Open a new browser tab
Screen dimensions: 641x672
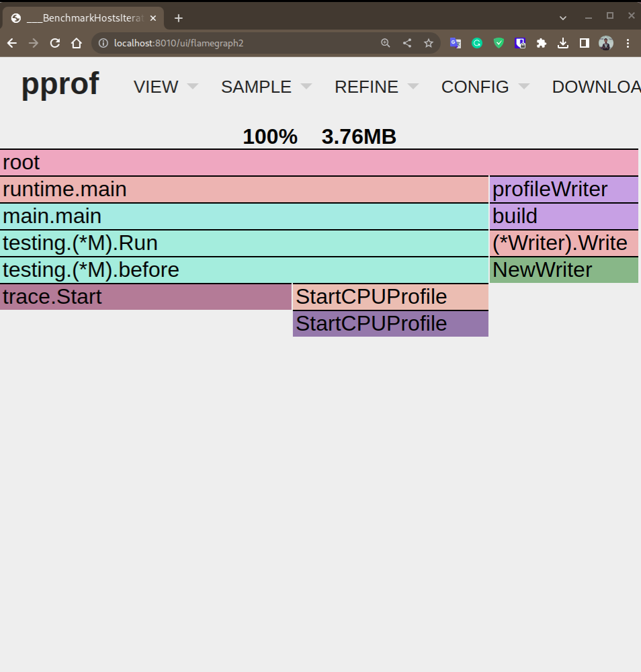click(x=179, y=18)
